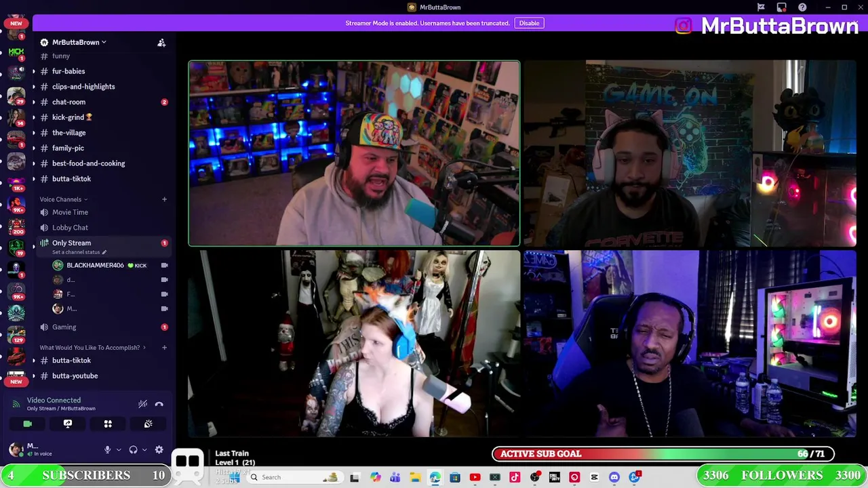Expand What Would You Like To Accomplish category
Screen dimensions: 868x488
pyautogui.click(x=92, y=348)
